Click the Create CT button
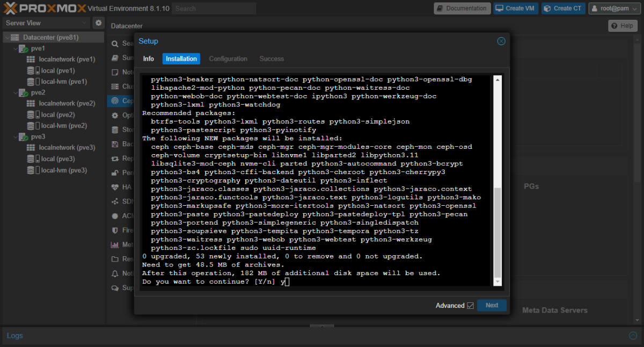The height and width of the screenshot is (347, 644). (x=563, y=8)
